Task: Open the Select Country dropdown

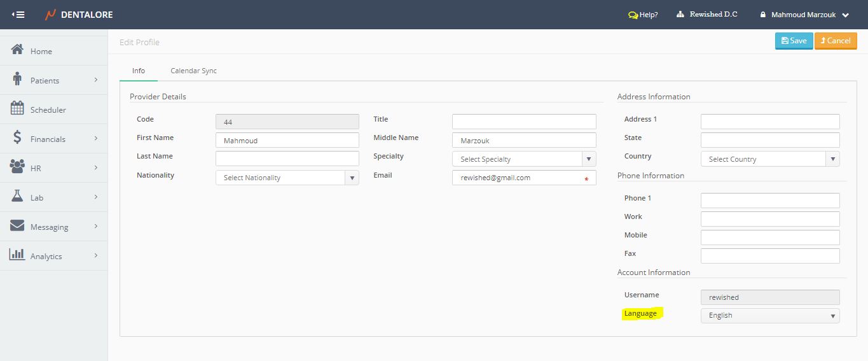Action: [x=770, y=159]
